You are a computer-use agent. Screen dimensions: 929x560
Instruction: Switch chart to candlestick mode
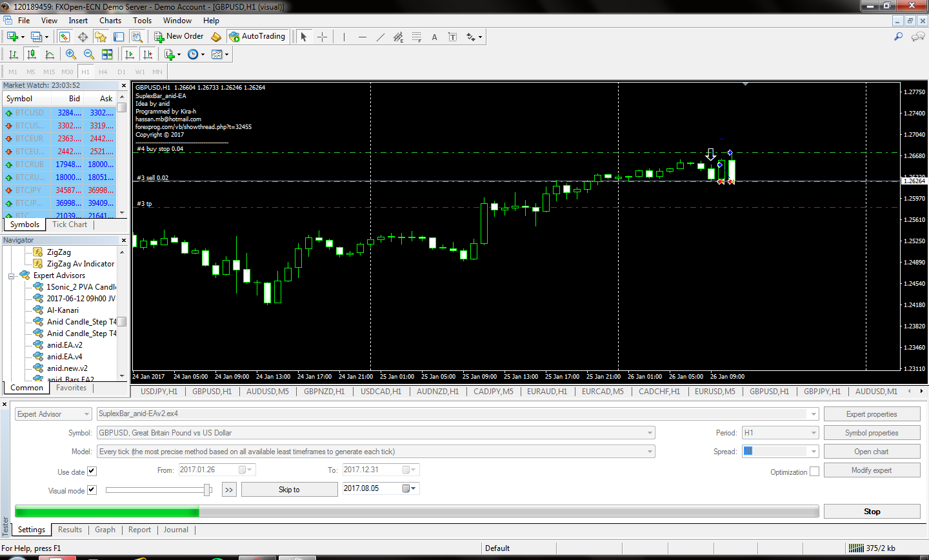(x=31, y=54)
